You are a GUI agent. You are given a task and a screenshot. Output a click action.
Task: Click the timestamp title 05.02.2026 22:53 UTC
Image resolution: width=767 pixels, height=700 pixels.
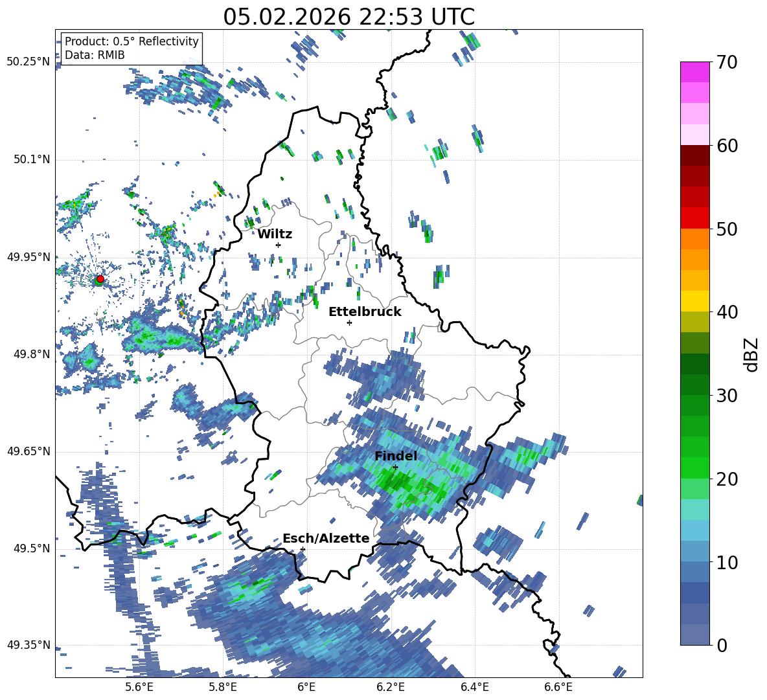[x=349, y=17]
